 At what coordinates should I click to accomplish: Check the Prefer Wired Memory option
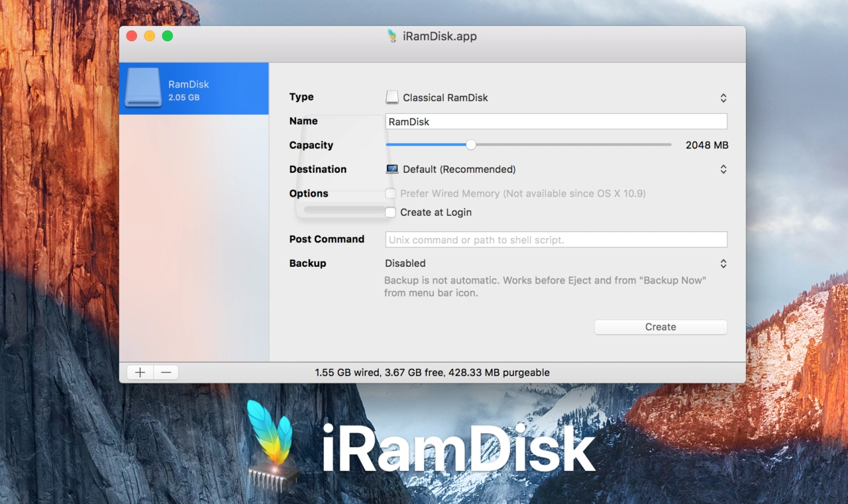[390, 193]
